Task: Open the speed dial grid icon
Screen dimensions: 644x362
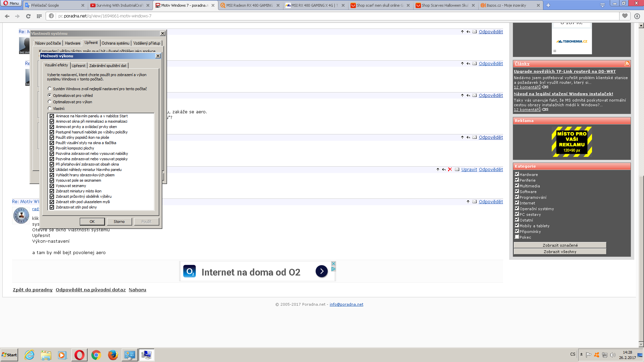Action: [x=39, y=16]
